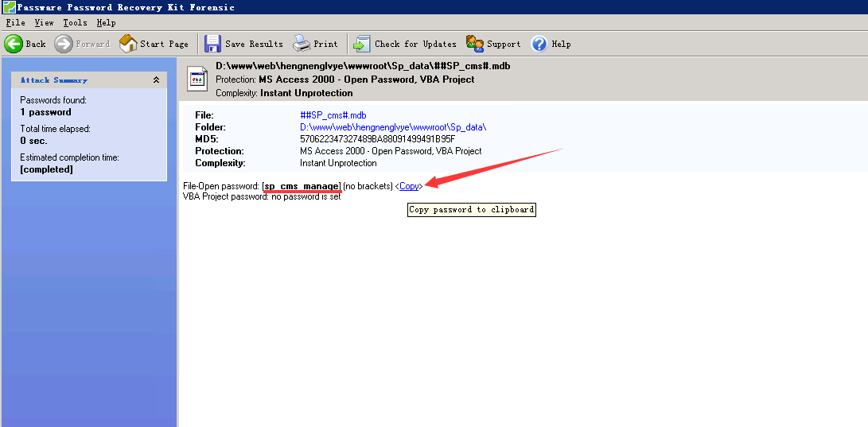The width and height of the screenshot is (868, 427).
Task: Click the Passware app icon in title bar
Action: click(8, 6)
